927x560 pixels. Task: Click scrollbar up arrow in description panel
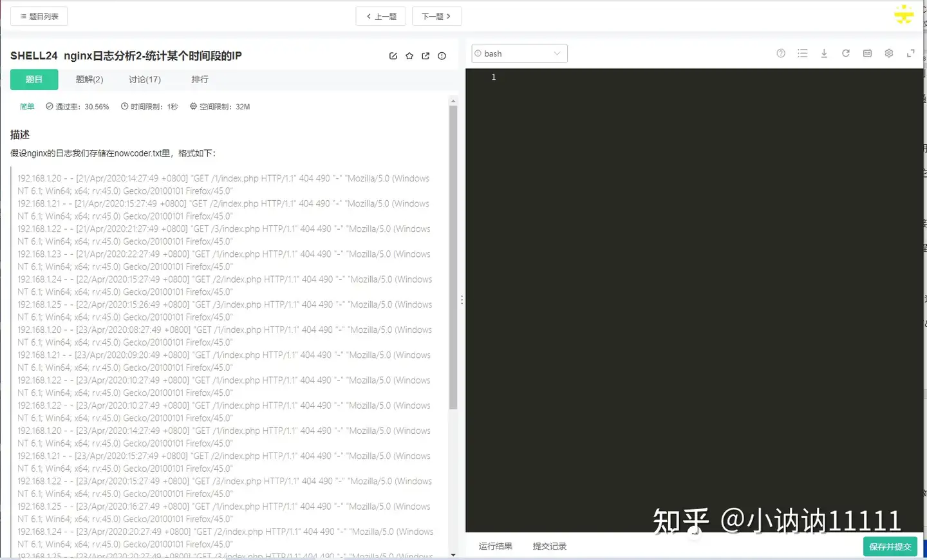point(453,101)
